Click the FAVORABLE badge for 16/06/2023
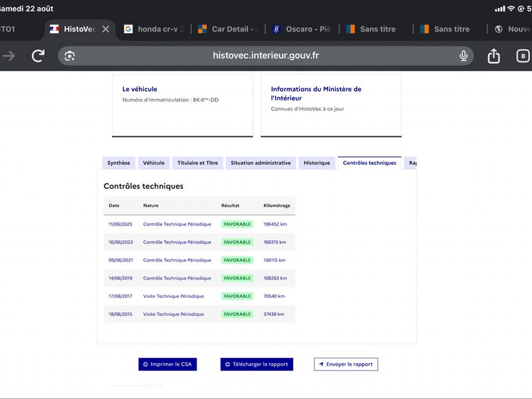This screenshot has height=399, width=532. (x=237, y=242)
